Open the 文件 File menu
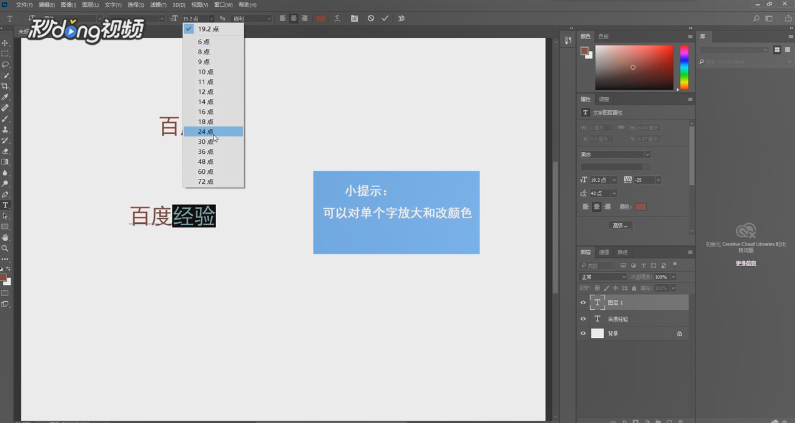Image resolution: width=795 pixels, height=423 pixels. coord(24,5)
